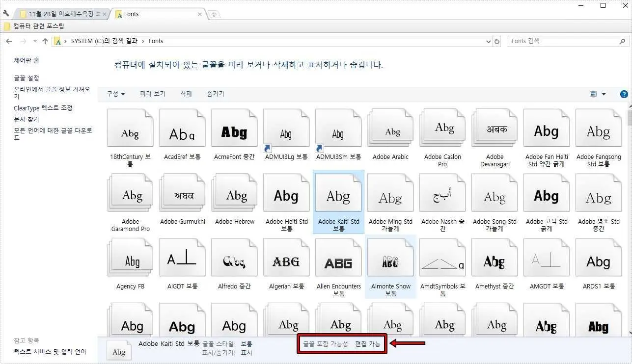Open 모든 언어에 대한 글꼴 다운로드 link
The image size is (632, 364).
click(53, 134)
